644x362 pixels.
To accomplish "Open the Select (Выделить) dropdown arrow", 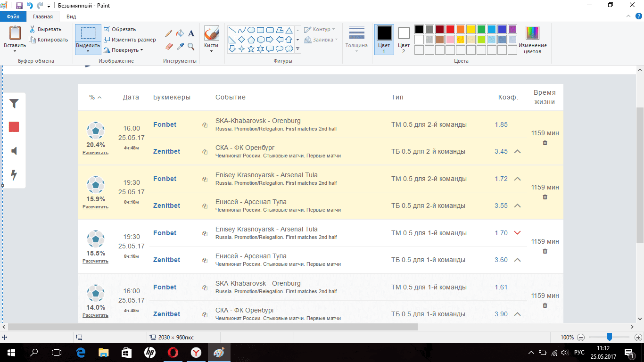I will tap(88, 51).
